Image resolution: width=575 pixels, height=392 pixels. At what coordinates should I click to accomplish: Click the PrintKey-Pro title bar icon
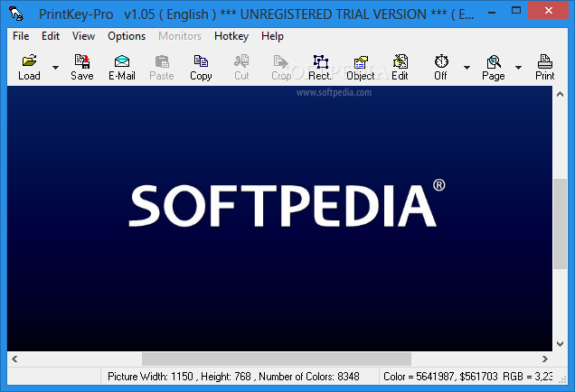click(x=16, y=14)
